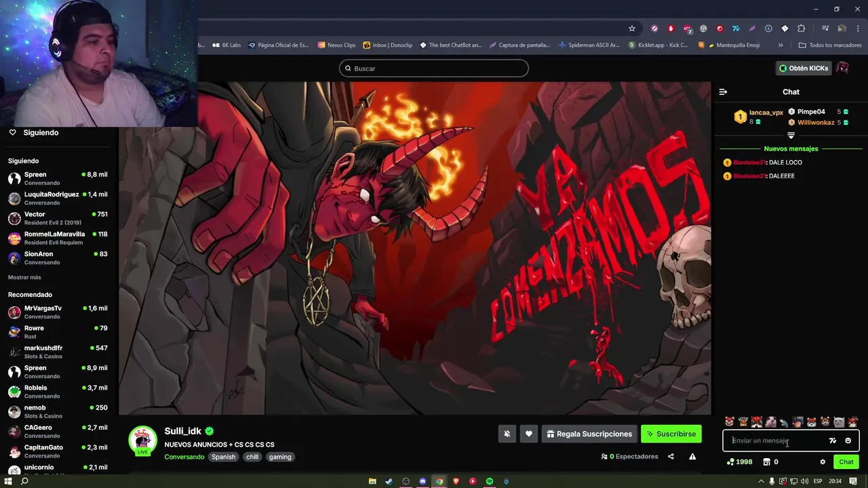This screenshot has height=488, width=868.
Task: Open MrVargasTv recommended channel
Action: [x=58, y=312]
